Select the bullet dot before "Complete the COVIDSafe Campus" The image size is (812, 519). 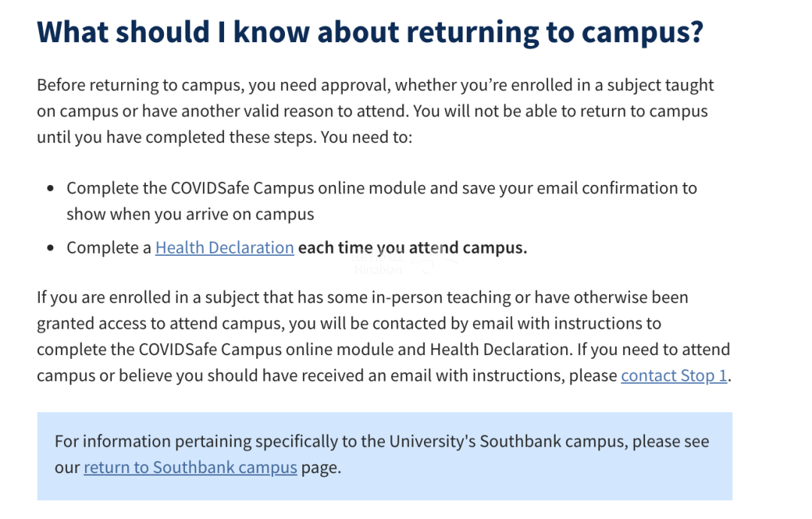(x=50, y=188)
